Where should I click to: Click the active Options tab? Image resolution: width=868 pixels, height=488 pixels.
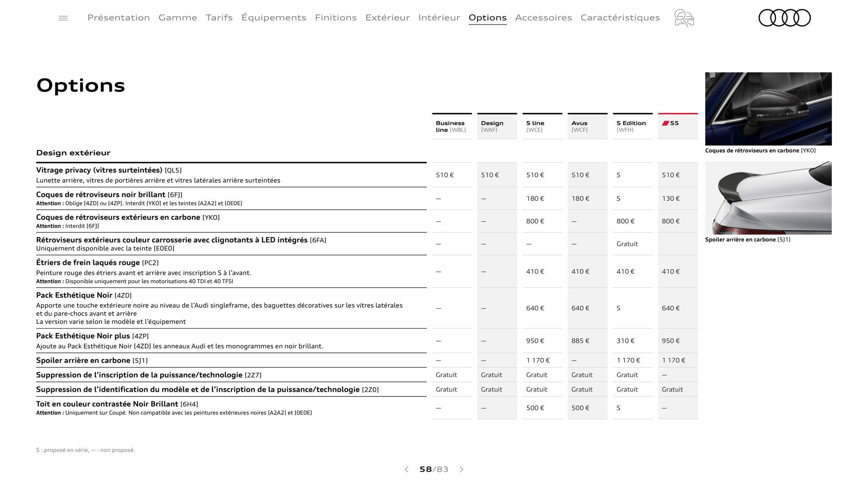(488, 17)
